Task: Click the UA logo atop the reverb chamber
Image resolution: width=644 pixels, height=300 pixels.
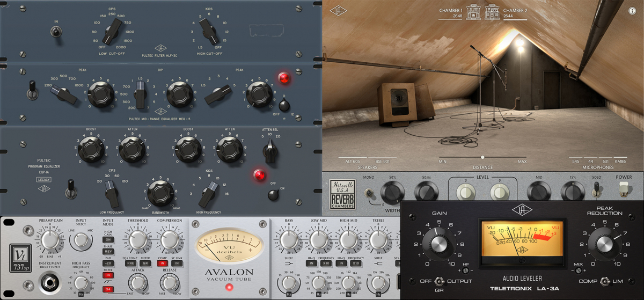Action: pyautogui.click(x=338, y=10)
